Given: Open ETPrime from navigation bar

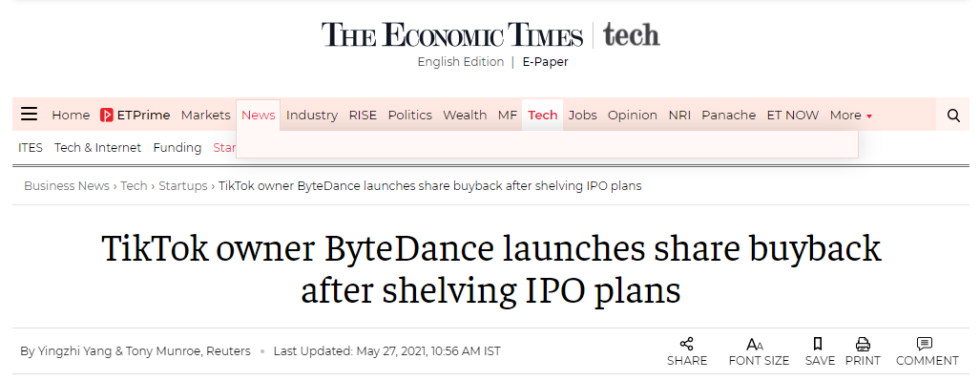Looking at the screenshot, I should pyautogui.click(x=135, y=116).
